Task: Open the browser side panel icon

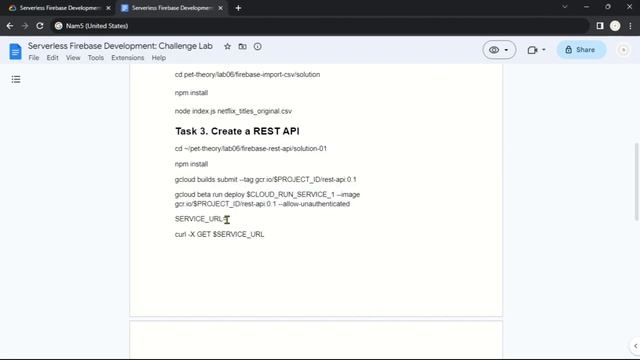Action: [x=600, y=26]
